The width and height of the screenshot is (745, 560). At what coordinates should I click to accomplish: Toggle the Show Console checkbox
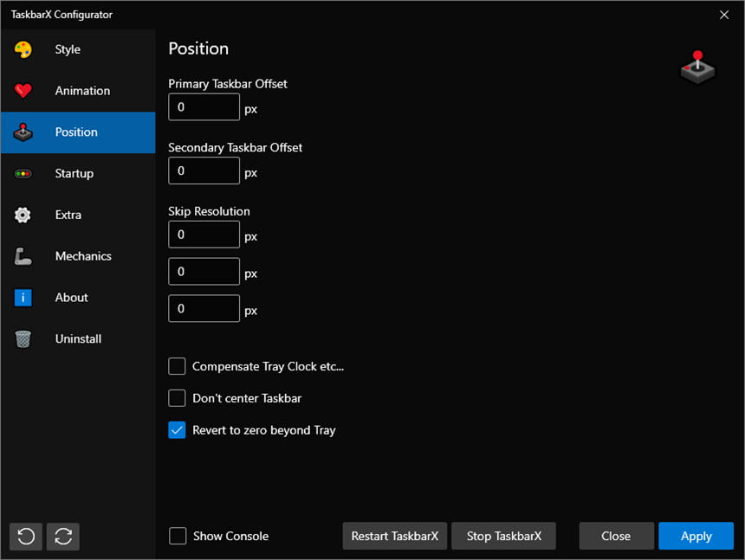point(178,536)
